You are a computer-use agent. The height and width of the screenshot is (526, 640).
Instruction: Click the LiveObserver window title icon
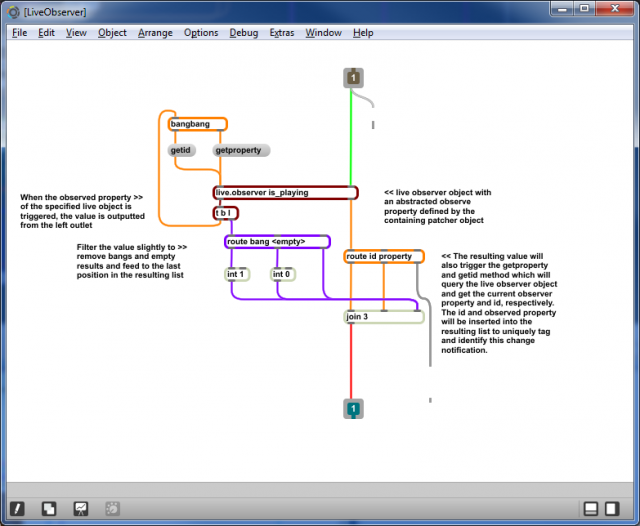[x=12, y=11]
